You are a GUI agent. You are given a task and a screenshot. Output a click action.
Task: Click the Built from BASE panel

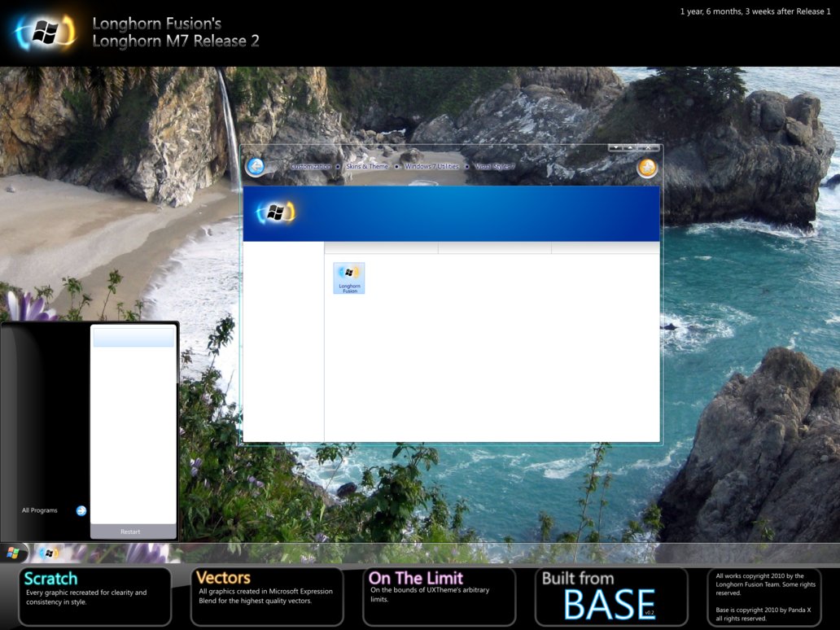(x=610, y=597)
